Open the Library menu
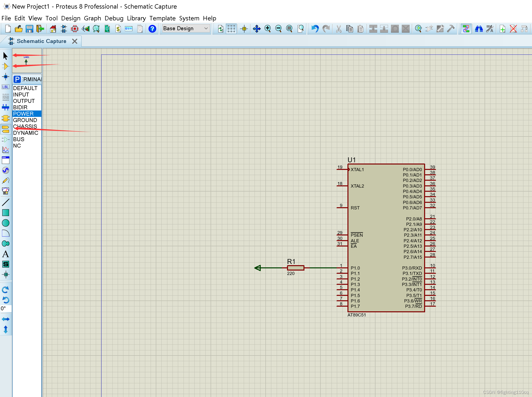 click(x=136, y=18)
